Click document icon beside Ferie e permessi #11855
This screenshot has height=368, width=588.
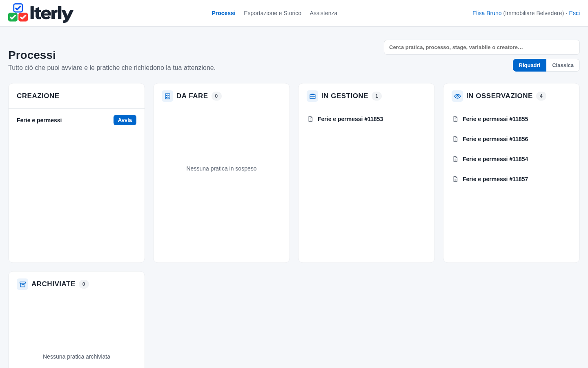point(455,119)
